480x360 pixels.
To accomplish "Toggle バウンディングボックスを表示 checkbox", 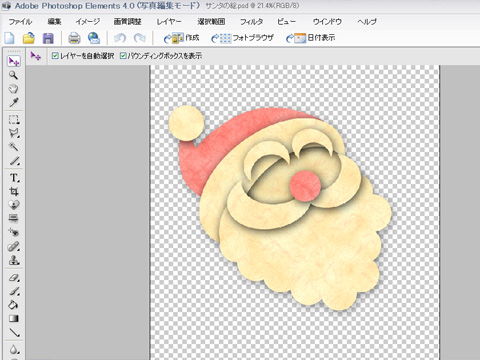I will pyautogui.click(x=123, y=56).
